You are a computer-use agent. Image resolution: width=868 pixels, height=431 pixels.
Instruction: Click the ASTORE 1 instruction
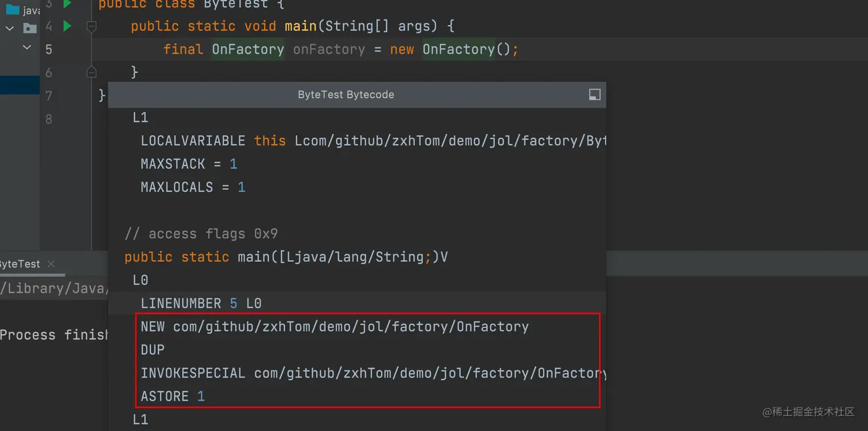[173, 397]
